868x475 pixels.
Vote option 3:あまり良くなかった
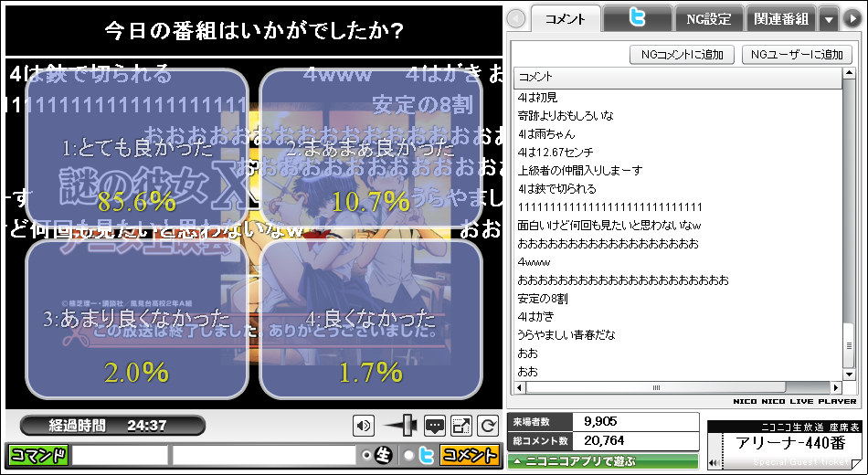pyautogui.click(x=137, y=320)
